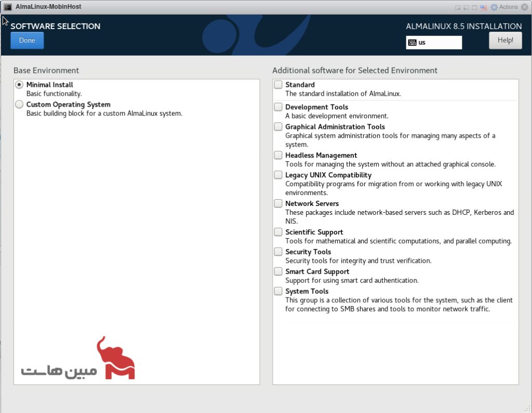This screenshot has width=532, height=413.
Task: Click the Done button
Action: 27,41
